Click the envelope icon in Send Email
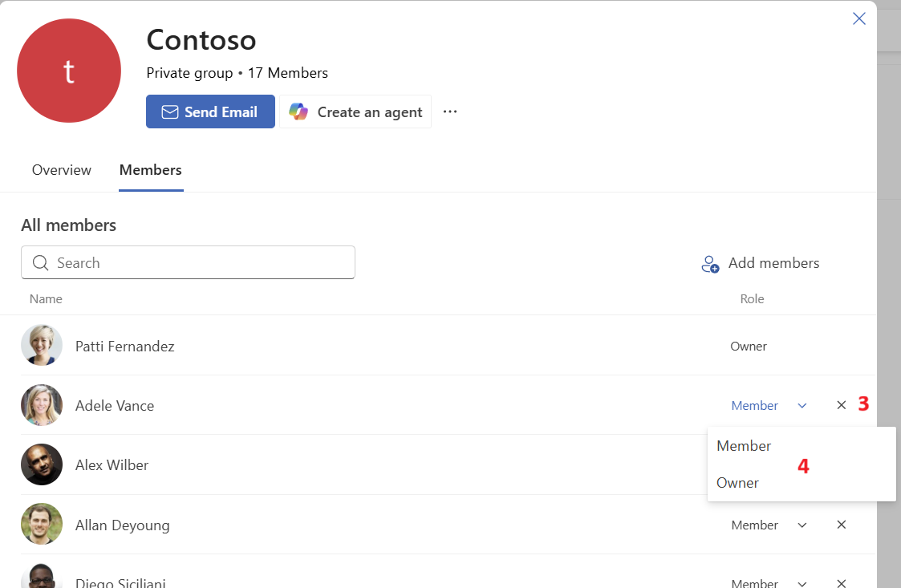The width and height of the screenshot is (901, 588). 169,112
